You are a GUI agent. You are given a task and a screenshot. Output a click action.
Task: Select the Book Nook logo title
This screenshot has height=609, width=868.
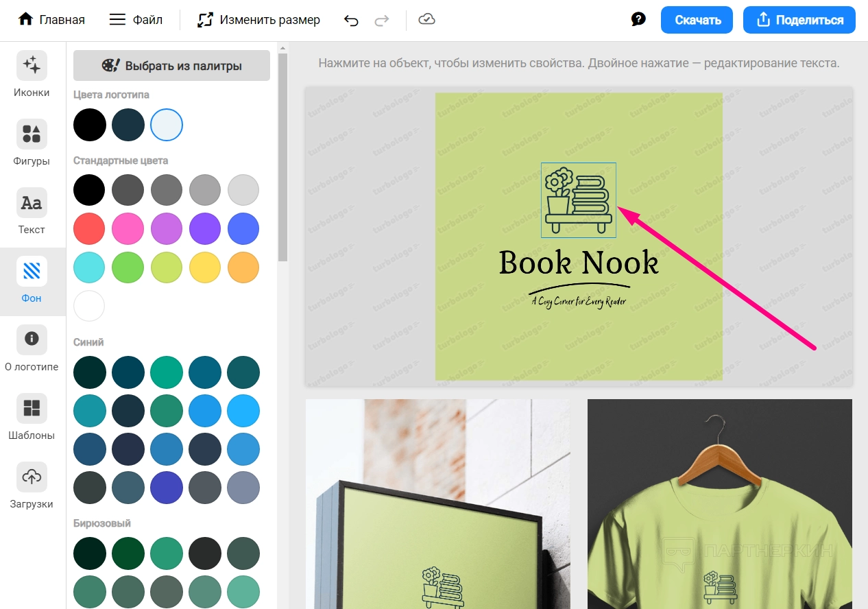pyautogui.click(x=579, y=263)
